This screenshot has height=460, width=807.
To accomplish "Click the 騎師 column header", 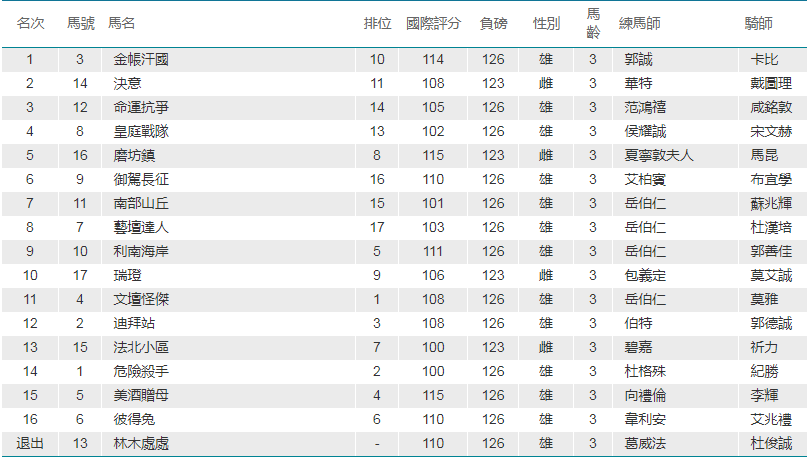I will coord(758,23).
